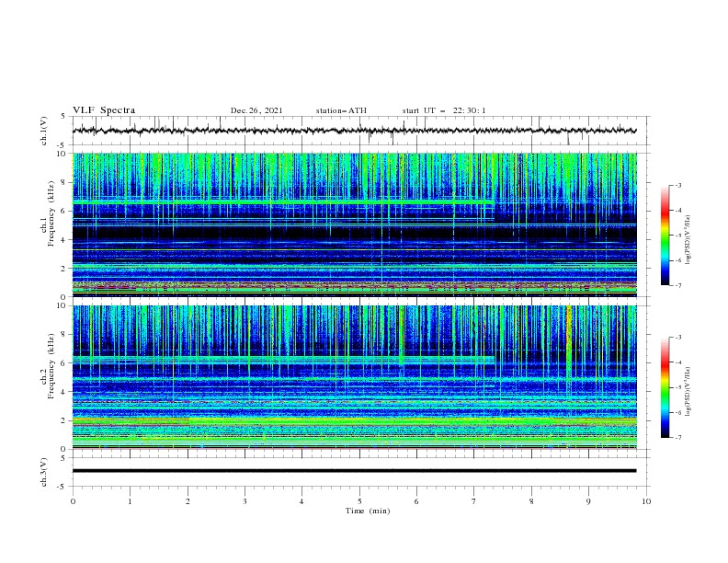Click the red-speckled sub-1 kHz band in ch.1 spectrogram

pyautogui.click(x=354, y=286)
